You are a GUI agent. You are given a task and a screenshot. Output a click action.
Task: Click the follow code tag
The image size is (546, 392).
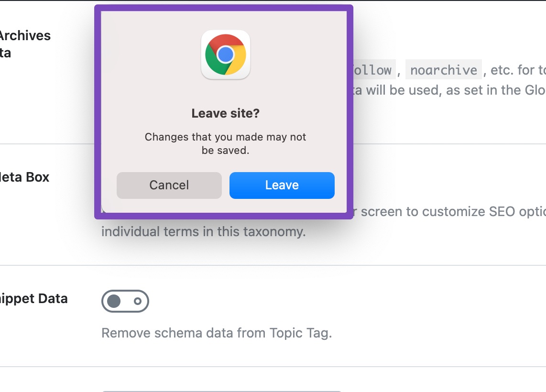click(375, 70)
